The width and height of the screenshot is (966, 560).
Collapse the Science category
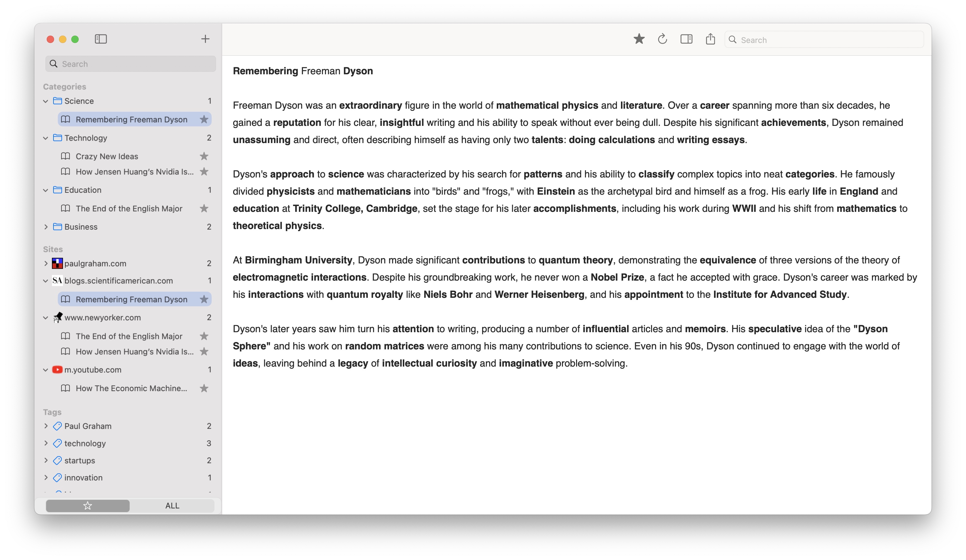[x=45, y=101]
